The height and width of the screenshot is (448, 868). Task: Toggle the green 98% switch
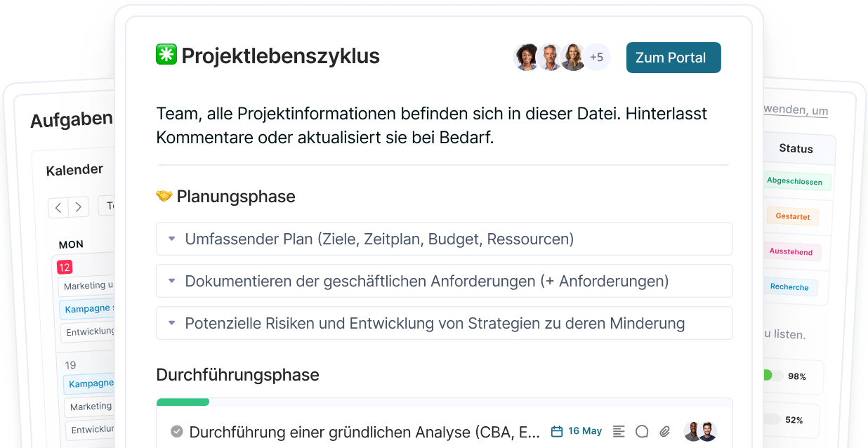point(770,376)
